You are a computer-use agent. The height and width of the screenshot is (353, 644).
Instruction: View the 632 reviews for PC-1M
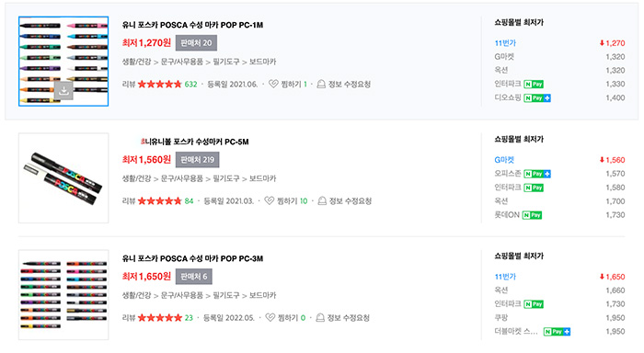(190, 85)
